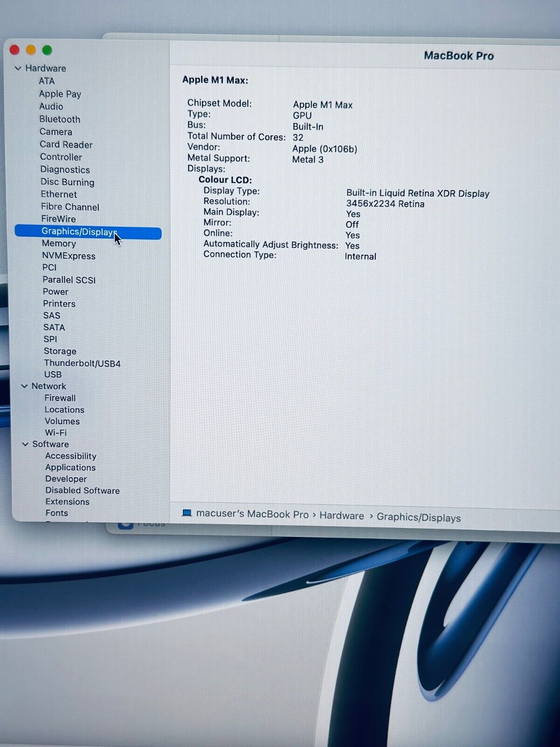Image resolution: width=560 pixels, height=747 pixels.
Task: View Storage information
Action: [x=60, y=351]
